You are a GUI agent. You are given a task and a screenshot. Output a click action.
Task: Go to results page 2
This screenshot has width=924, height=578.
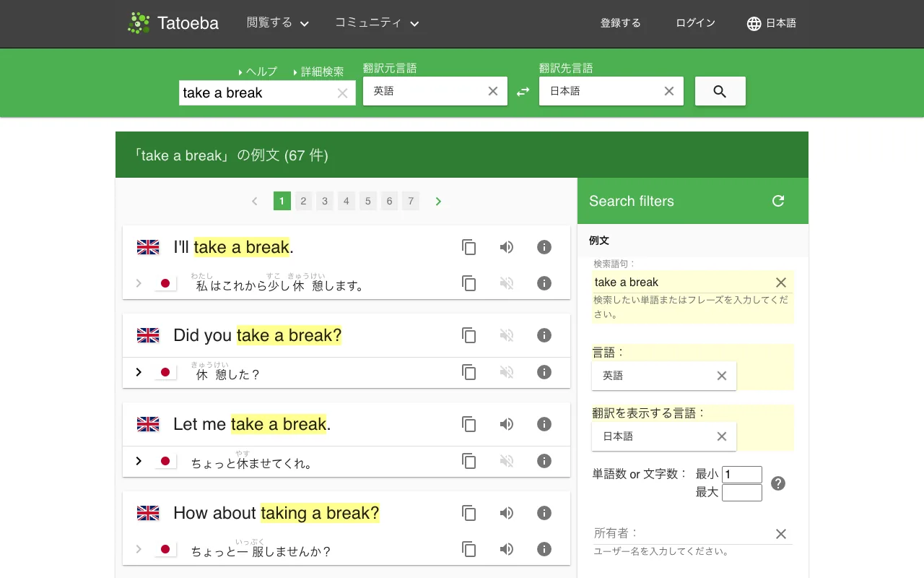[x=304, y=201]
